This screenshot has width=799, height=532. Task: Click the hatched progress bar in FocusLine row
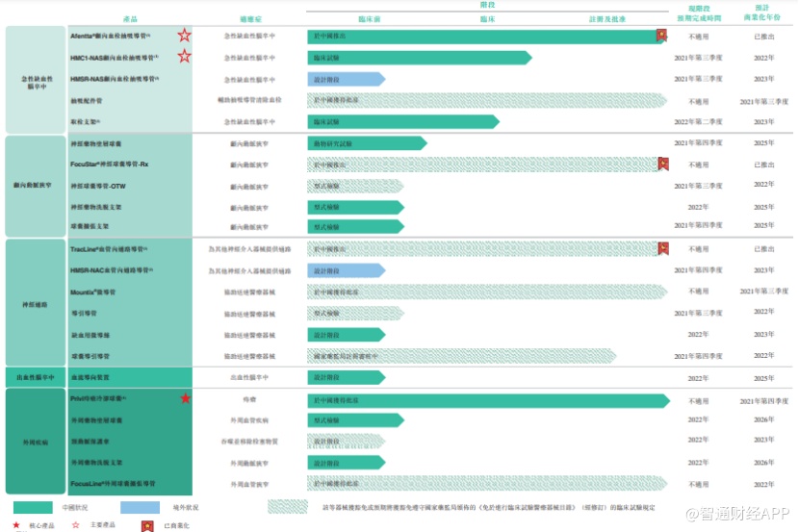(x=488, y=483)
